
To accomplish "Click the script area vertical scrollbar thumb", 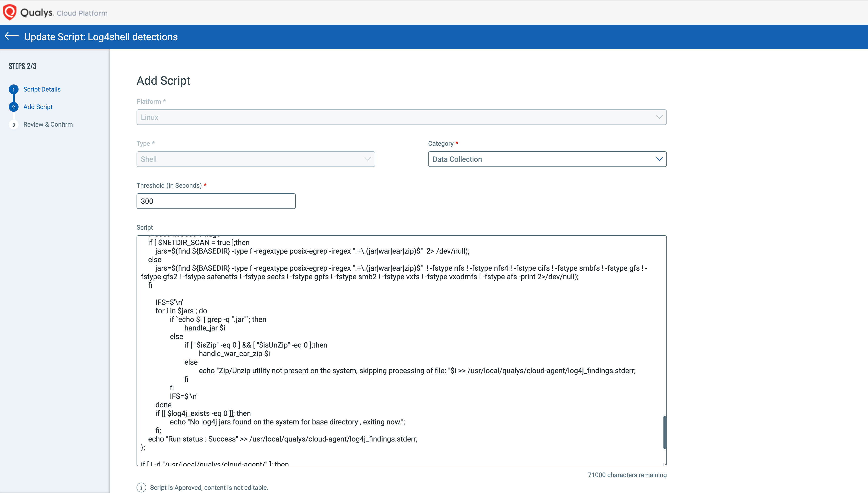I will 665,432.
